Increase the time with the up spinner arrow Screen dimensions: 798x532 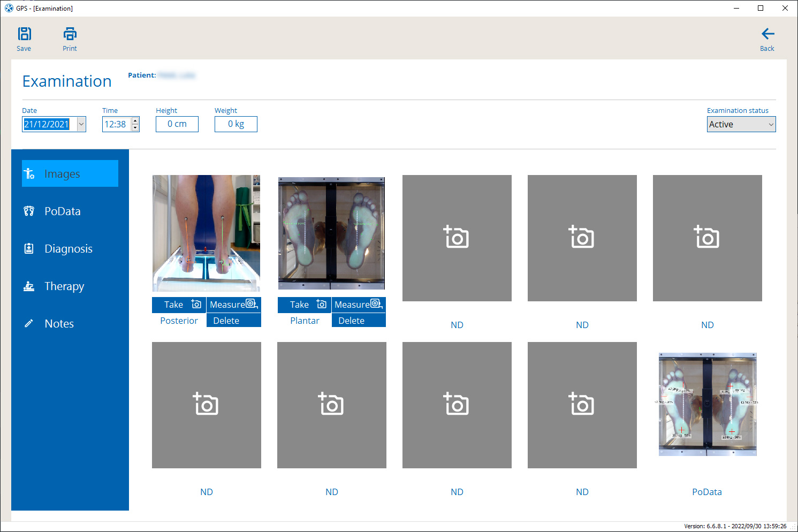[x=135, y=120]
